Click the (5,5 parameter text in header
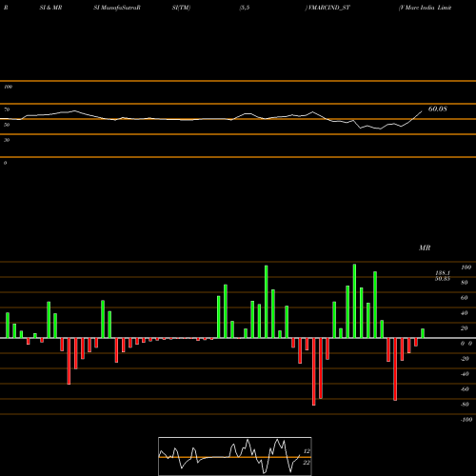Image resolution: width=476 pixels, height=476 pixels. [x=245, y=8]
